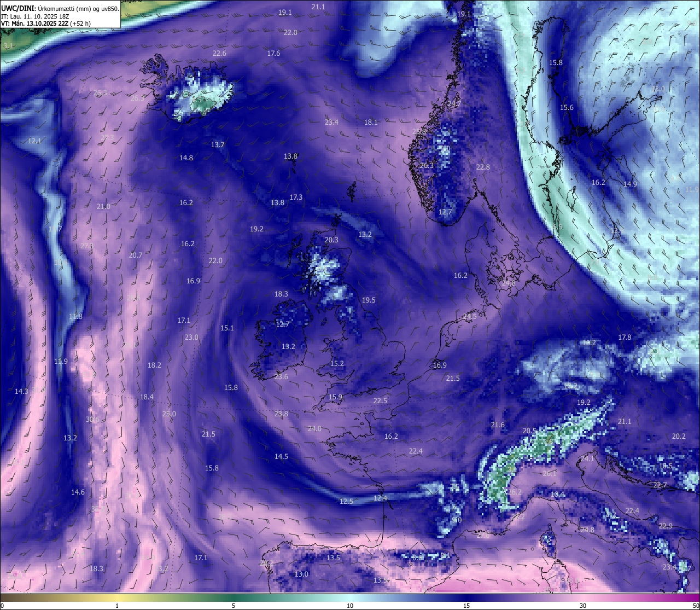
Task: Click the '1' label on the color scale
Action: tap(117, 606)
